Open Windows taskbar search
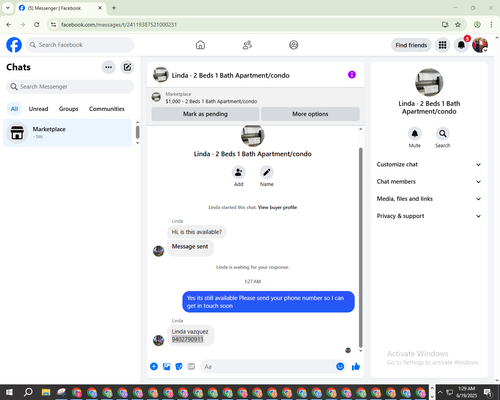 click(x=28, y=392)
